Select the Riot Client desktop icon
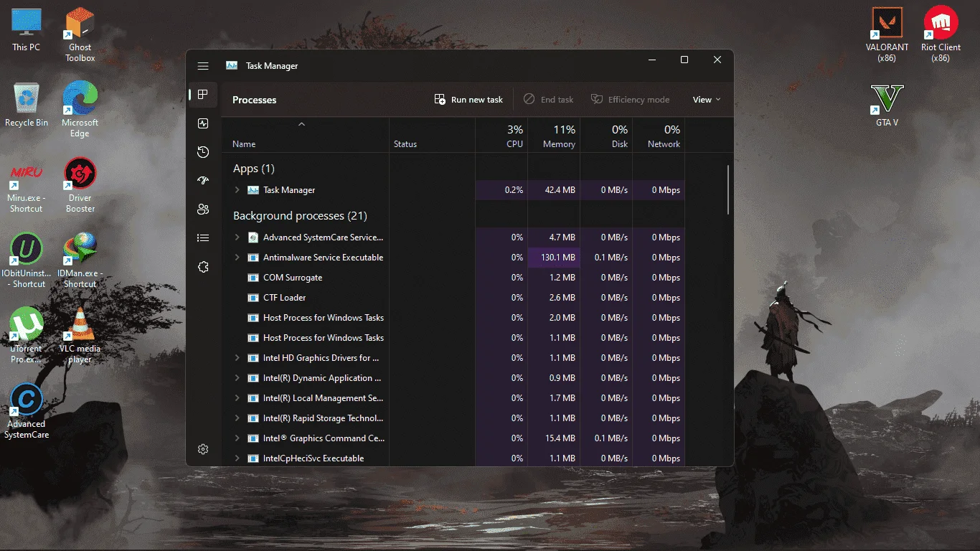The height and width of the screenshot is (551, 980). [x=941, y=34]
